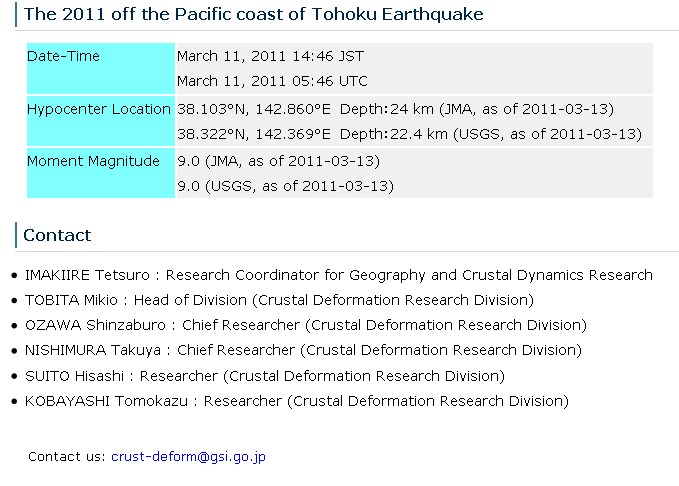Click the OZAWA Shinzaburo contact entry
This screenshot has height=486, width=679.
pos(306,325)
